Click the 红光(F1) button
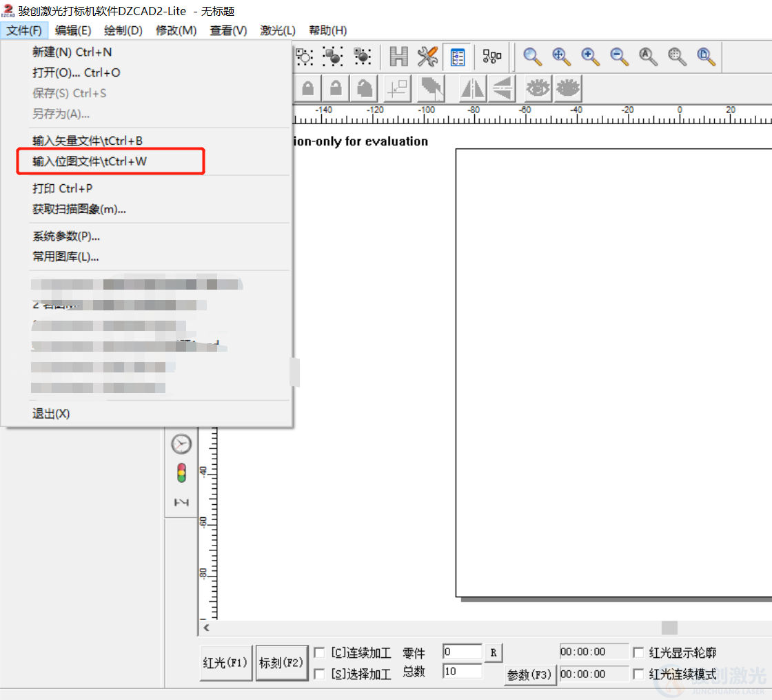This screenshot has height=700, width=772. click(225, 663)
